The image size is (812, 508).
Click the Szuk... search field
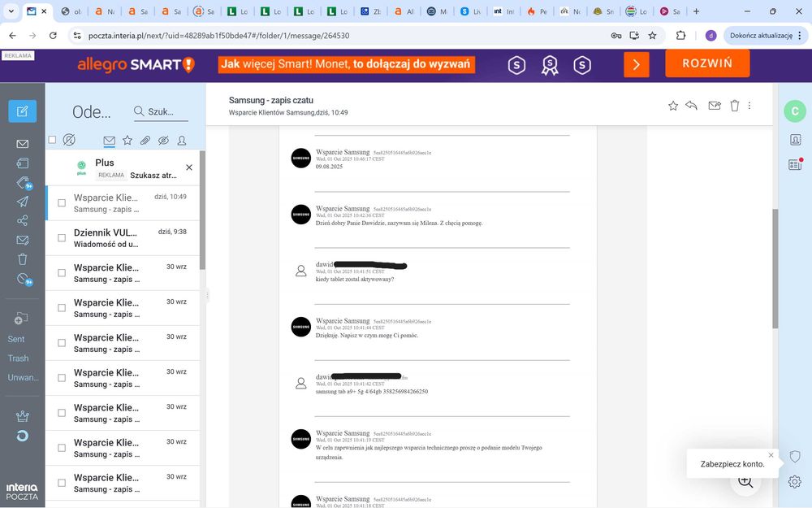point(161,112)
